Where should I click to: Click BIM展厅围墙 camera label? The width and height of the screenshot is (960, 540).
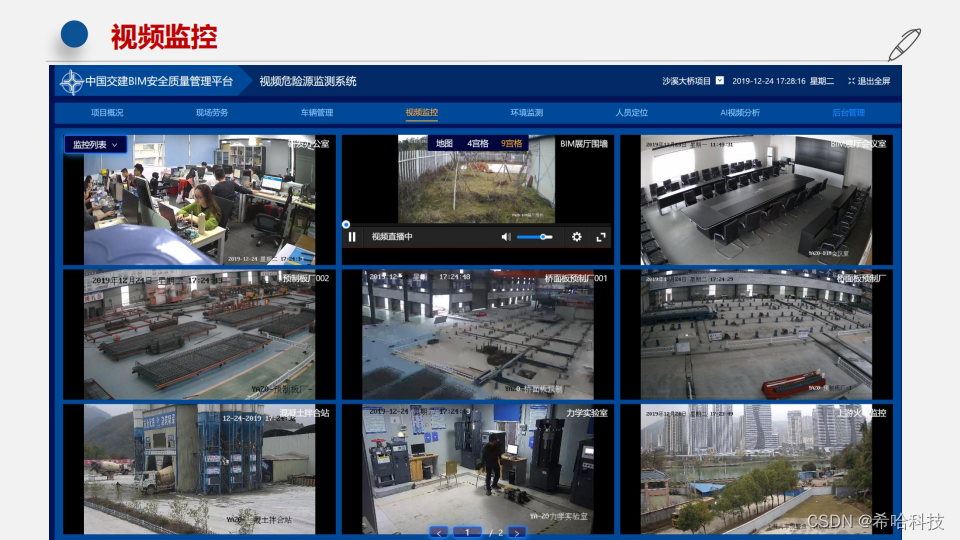point(584,144)
